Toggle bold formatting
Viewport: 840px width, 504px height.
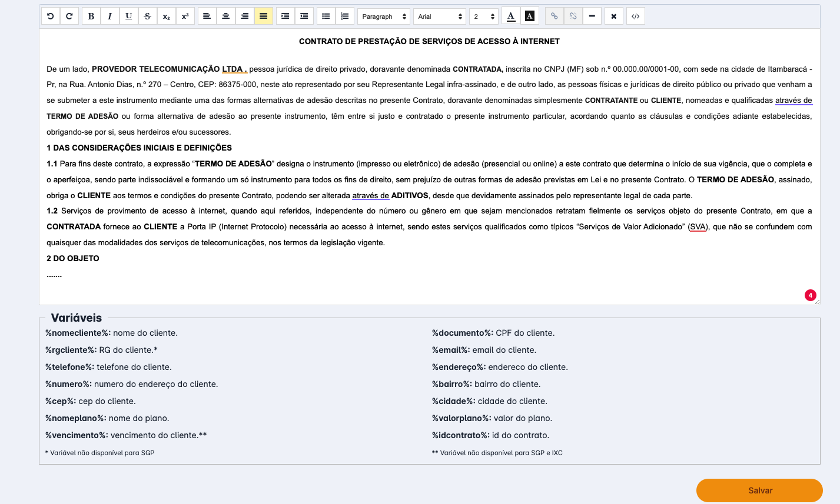tap(91, 16)
